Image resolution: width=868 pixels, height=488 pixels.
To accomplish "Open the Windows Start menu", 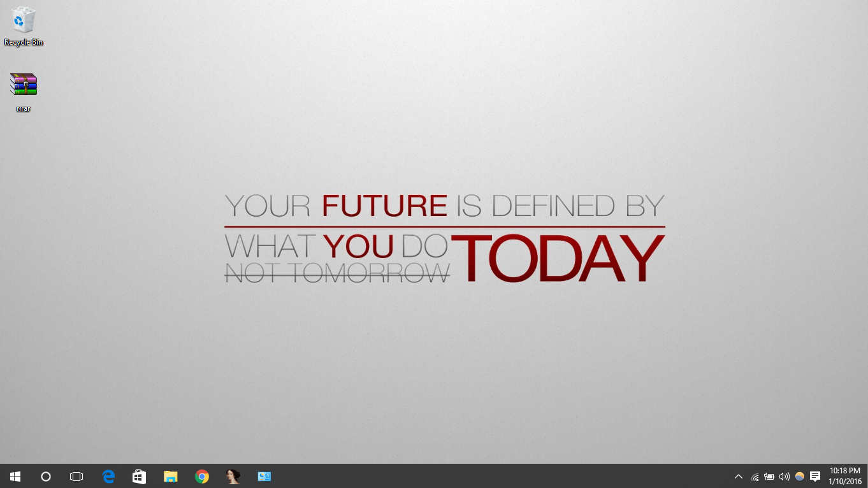I will pos(15,476).
